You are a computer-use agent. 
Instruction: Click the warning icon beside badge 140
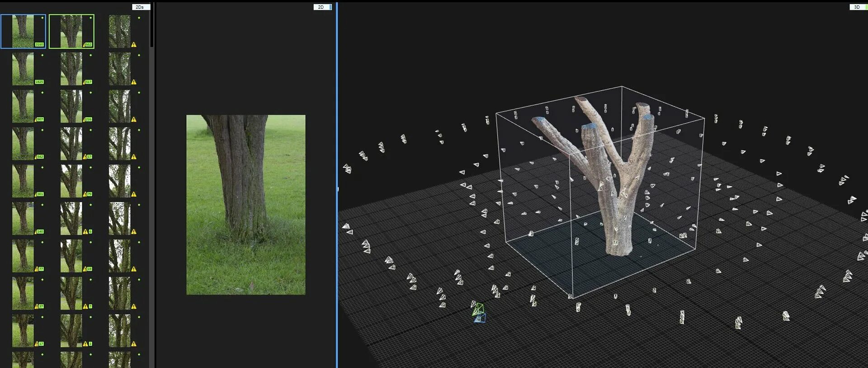37,231
